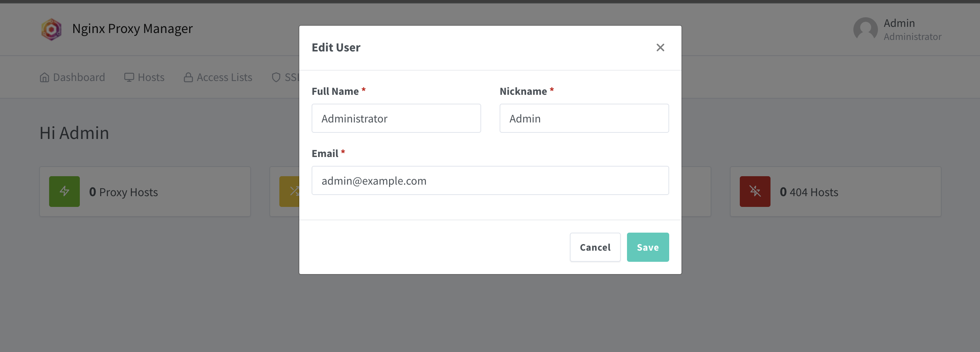Focus the Nickname input field
980x352 pixels.
(584, 118)
